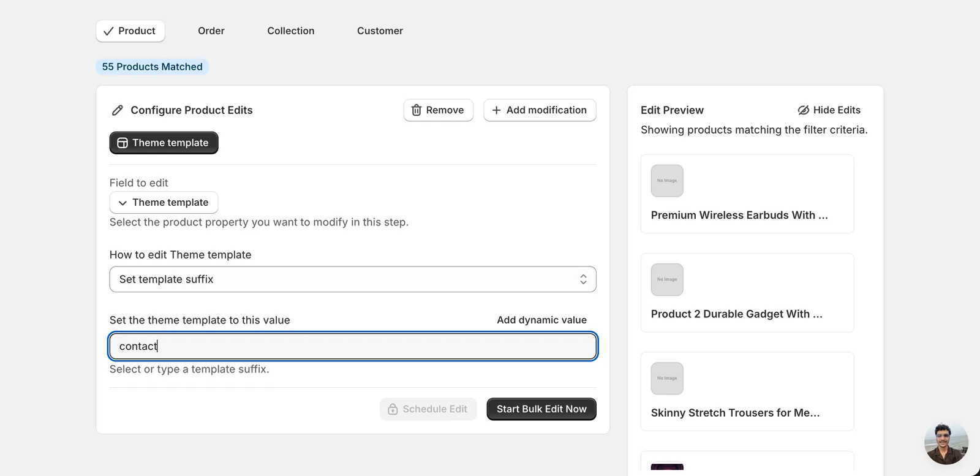Open the Collection tab
980x476 pixels.
coord(291,31)
